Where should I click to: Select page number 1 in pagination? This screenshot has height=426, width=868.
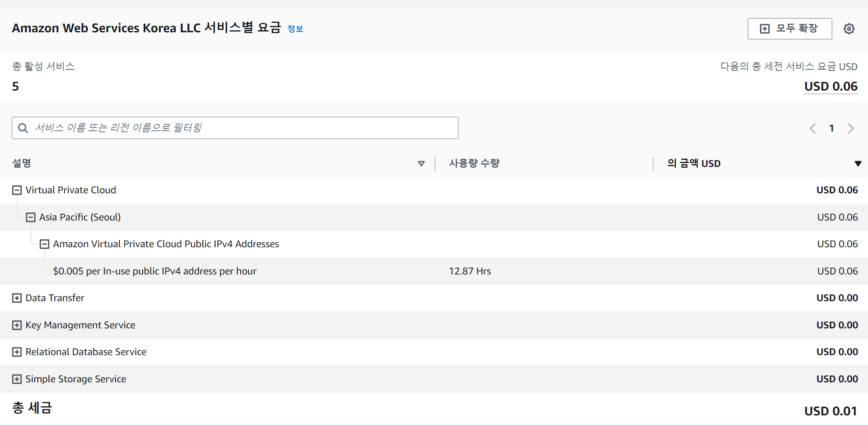(831, 128)
